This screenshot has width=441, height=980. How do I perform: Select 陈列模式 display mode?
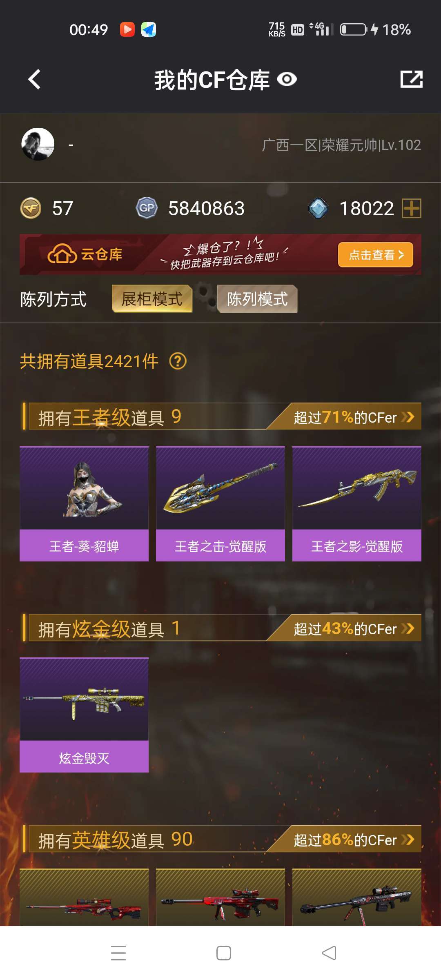pyautogui.click(x=257, y=299)
